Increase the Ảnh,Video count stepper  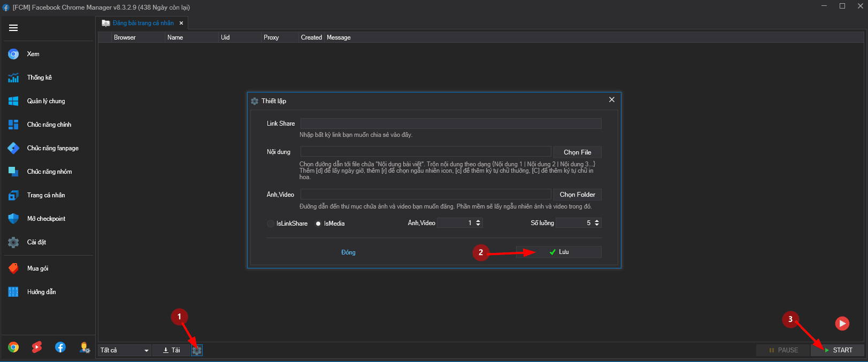pyautogui.click(x=478, y=221)
